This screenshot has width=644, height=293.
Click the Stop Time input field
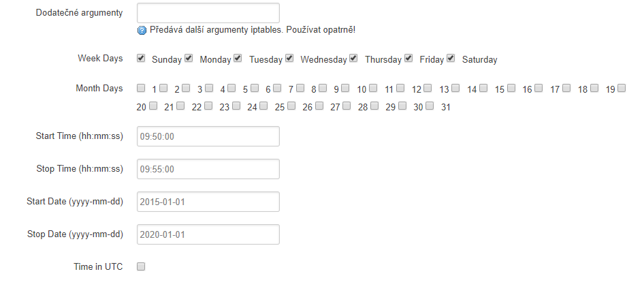(208, 169)
